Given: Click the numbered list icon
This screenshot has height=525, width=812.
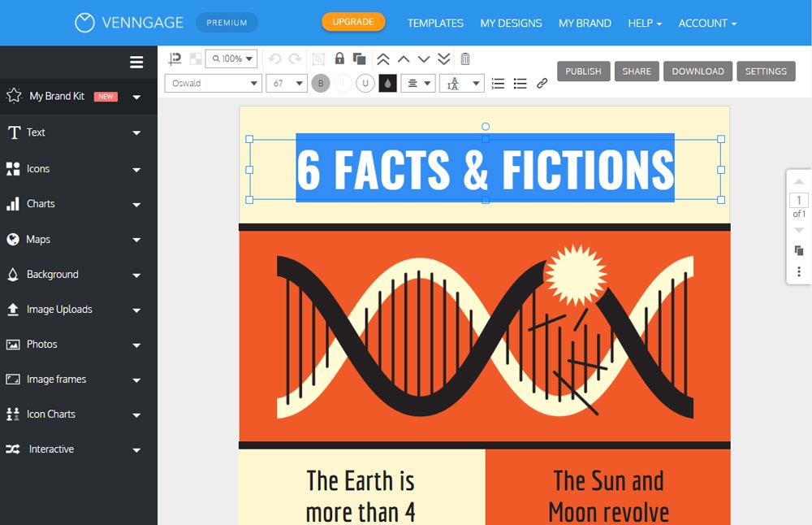Looking at the screenshot, I should click(498, 83).
